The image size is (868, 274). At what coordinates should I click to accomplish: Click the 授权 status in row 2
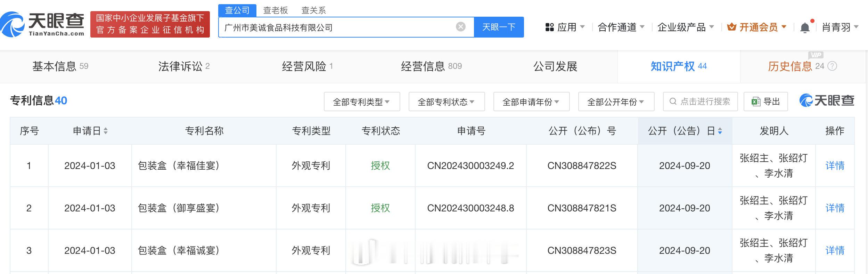coord(380,208)
